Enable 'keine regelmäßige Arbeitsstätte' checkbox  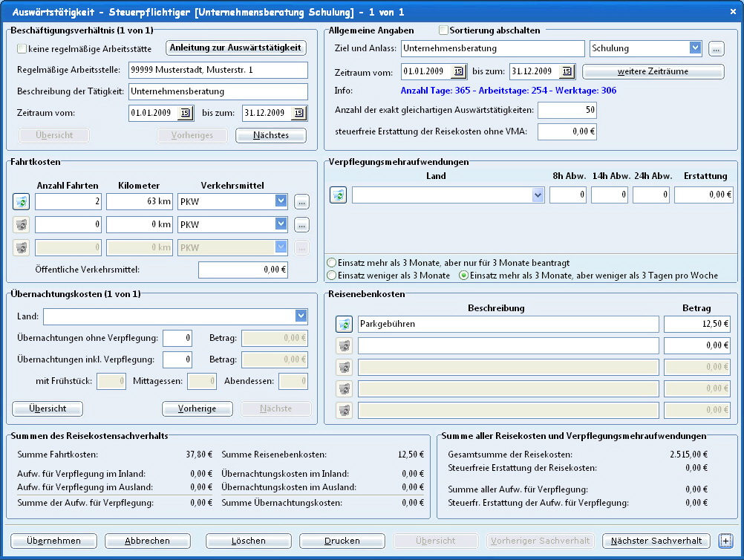click(x=22, y=49)
